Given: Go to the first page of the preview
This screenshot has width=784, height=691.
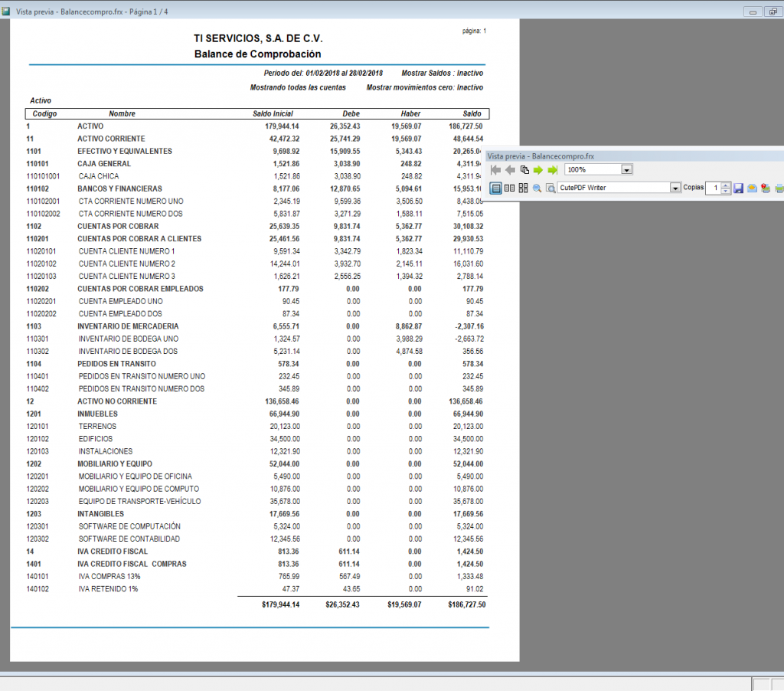Looking at the screenshot, I should pyautogui.click(x=495, y=170).
